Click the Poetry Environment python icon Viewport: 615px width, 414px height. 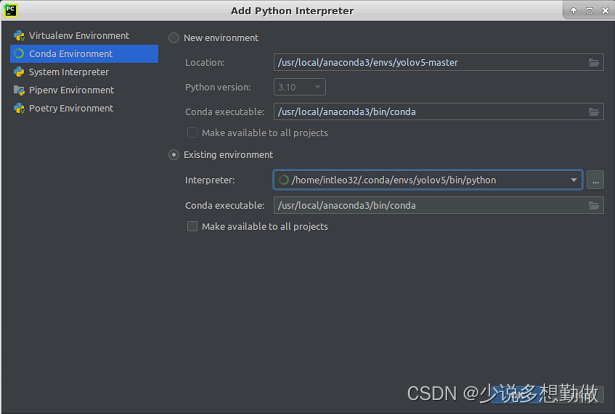pyautogui.click(x=19, y=108)
